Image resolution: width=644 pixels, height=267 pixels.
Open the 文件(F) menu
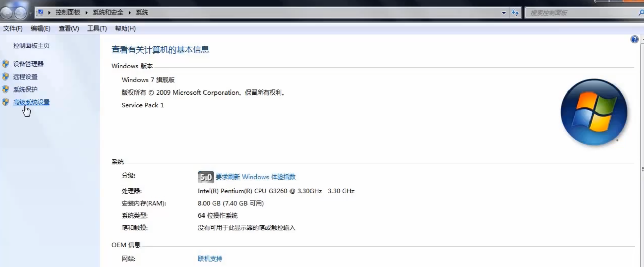point(13,28)
